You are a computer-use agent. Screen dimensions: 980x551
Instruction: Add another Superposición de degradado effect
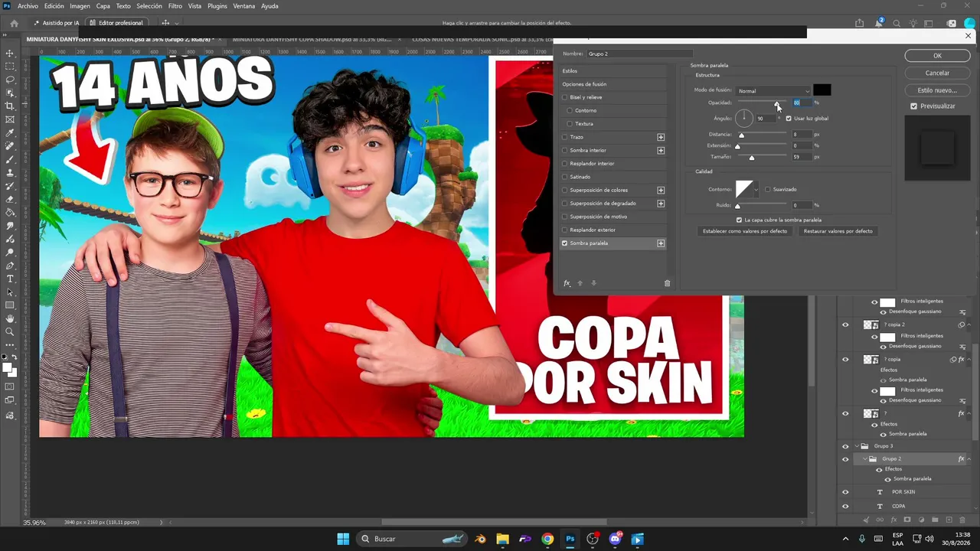tap(661, 204)
